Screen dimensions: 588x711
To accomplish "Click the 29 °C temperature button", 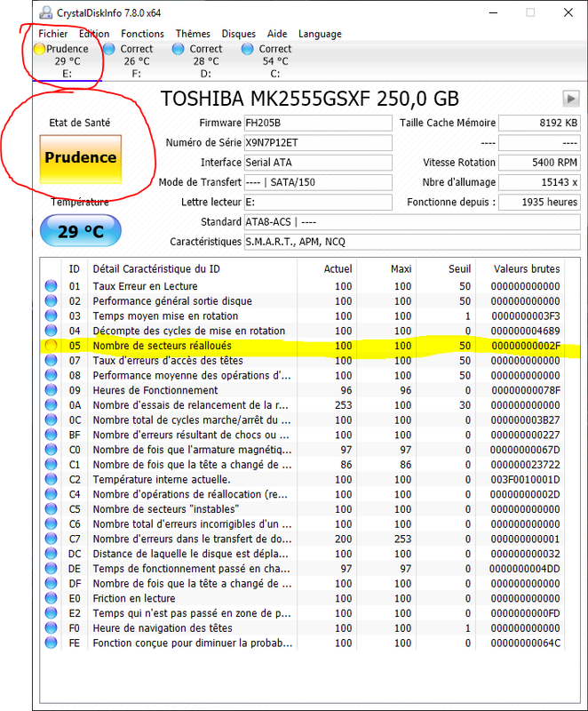I will click(81, 231).
